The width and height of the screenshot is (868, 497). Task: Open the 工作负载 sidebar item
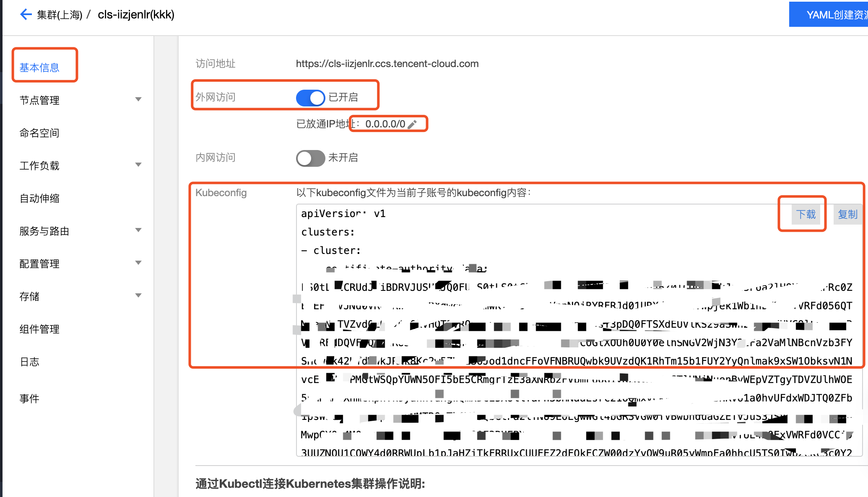point(39,166)
